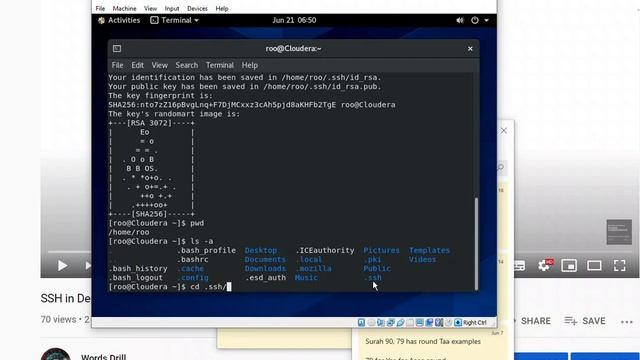Click the .mozilla directory in ls output
The image size is (640, 360).
point(313,269)
